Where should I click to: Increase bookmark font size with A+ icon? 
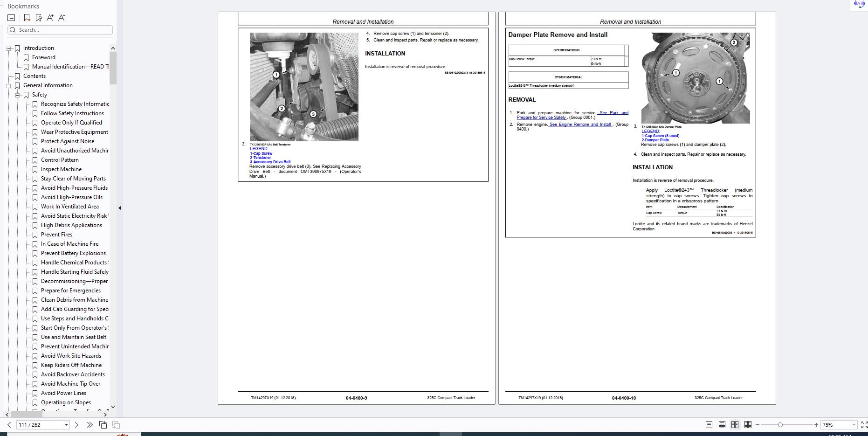click(x=50, y=18)
